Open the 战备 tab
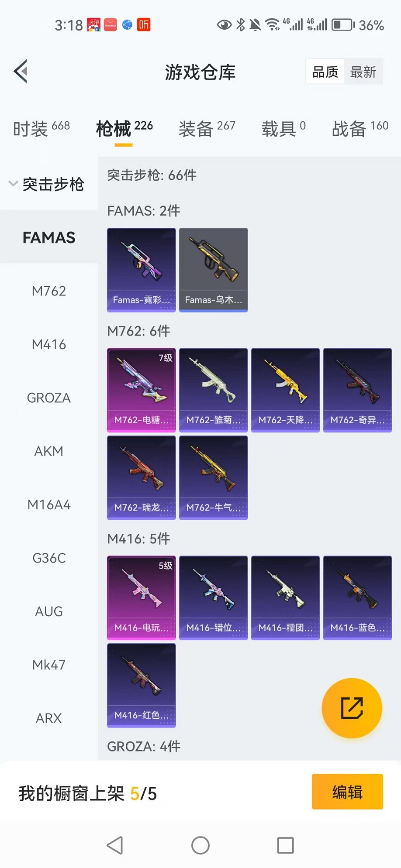Image resolution: width=401 pixels, height=868 pixels. pyautogui.click(x=360, y=129)
